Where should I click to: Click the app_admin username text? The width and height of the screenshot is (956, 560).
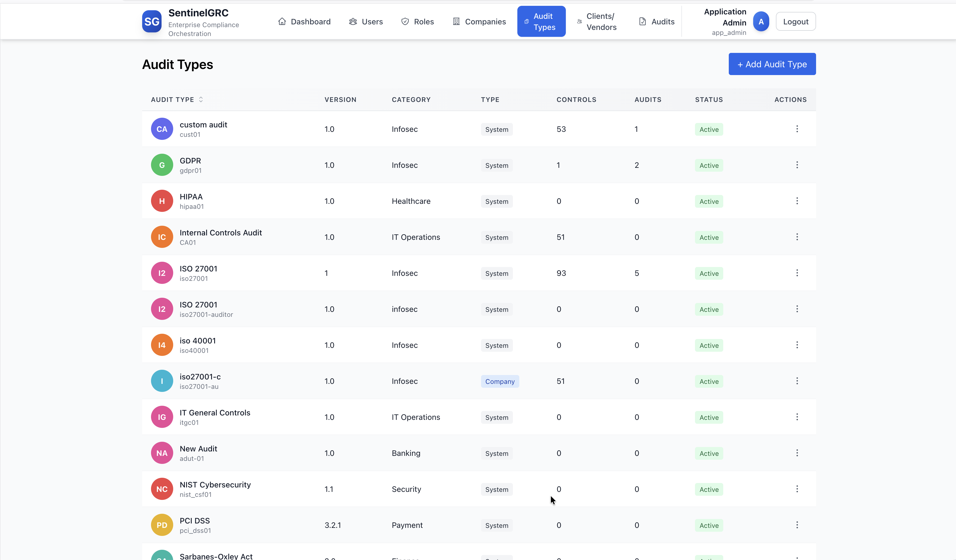(729, 33)
